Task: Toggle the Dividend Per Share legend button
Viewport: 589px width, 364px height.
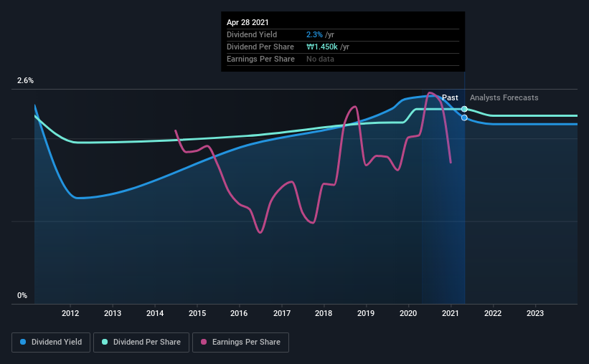Action: tap(141, 343)
